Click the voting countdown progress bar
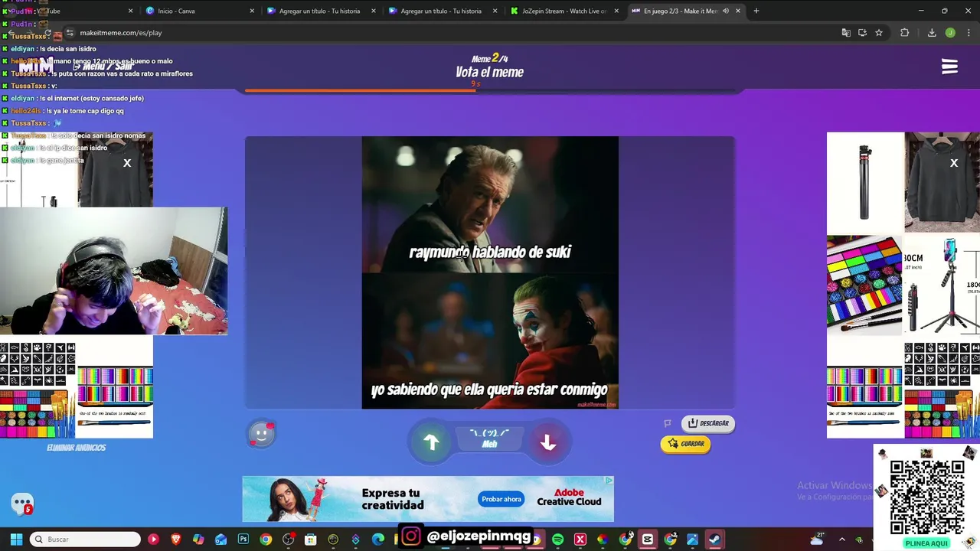 (490, 90)
